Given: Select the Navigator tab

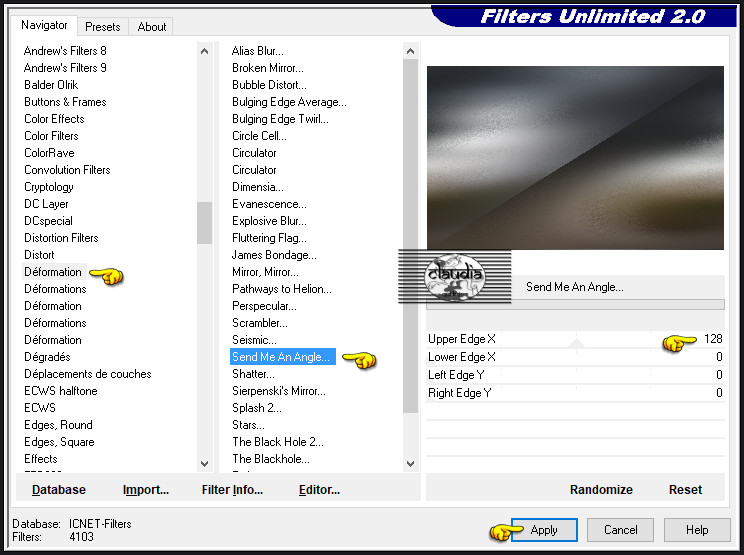Looking at the screenshot, I should click(x=44, y=25).
